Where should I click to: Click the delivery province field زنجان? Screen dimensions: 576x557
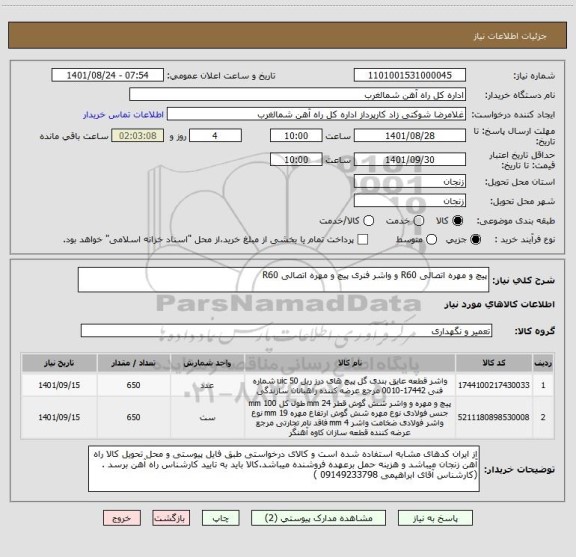tap(410, 182)
